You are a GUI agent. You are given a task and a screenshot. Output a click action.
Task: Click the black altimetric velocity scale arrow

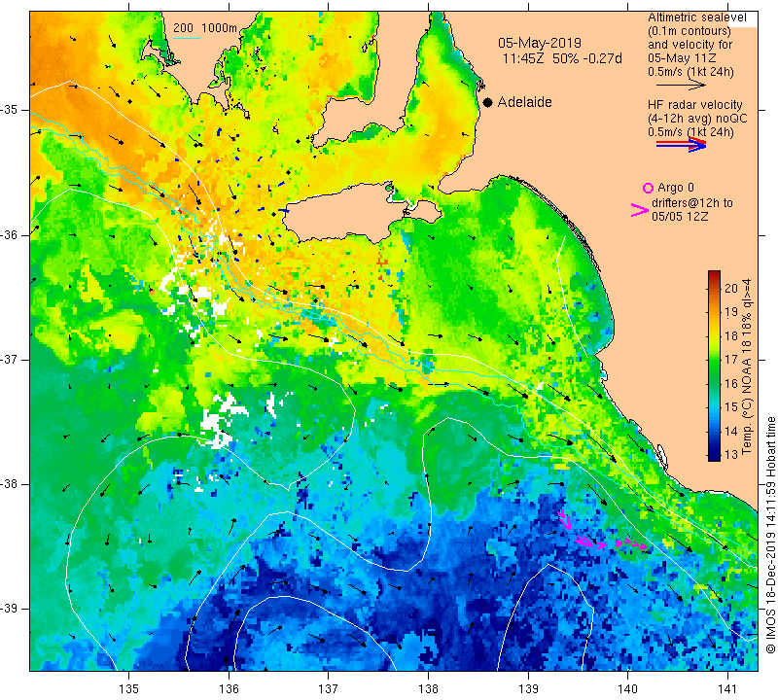681,85
